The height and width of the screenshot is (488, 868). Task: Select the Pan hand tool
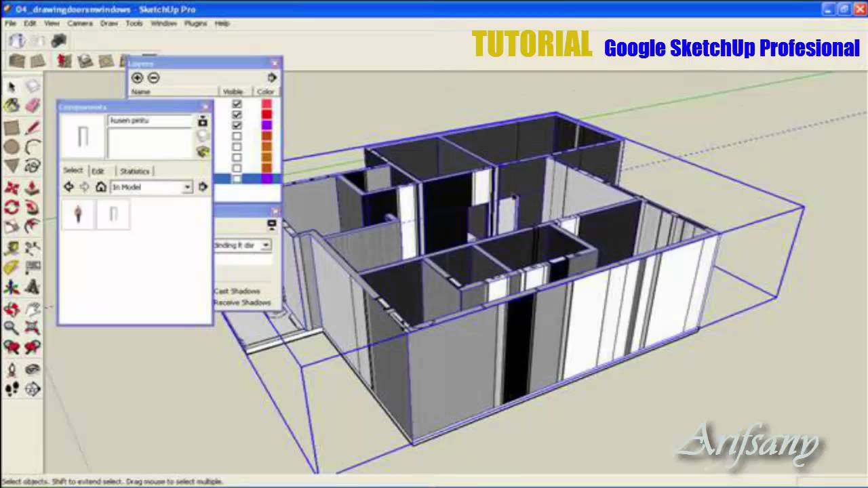tap(33, 309)
